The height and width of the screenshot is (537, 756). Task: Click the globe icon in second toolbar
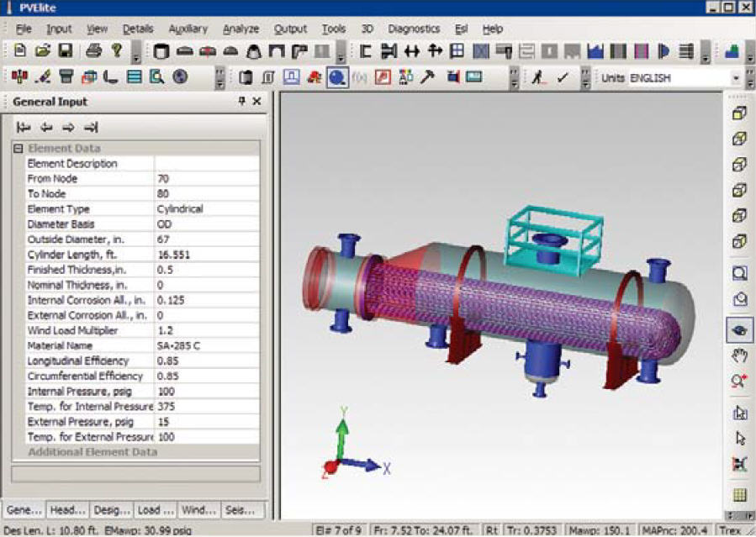[180, 76]
